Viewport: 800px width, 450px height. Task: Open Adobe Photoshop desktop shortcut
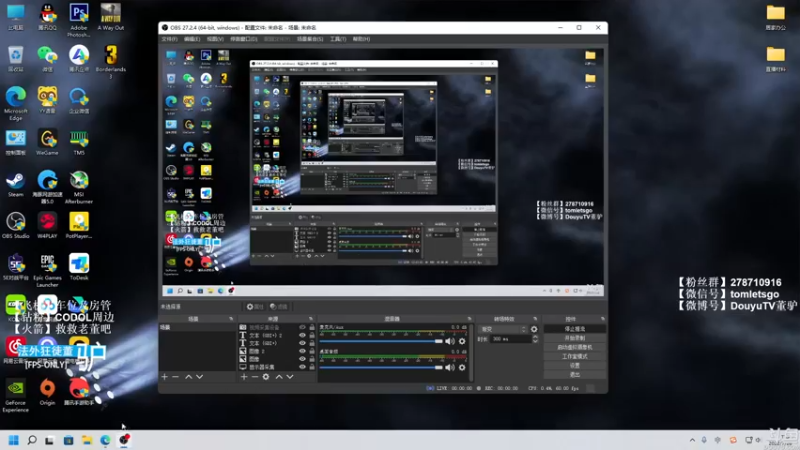point(79,20)
